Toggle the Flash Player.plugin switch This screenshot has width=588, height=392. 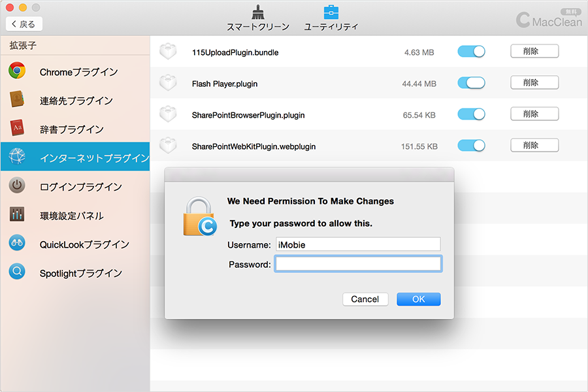(471, 83)
